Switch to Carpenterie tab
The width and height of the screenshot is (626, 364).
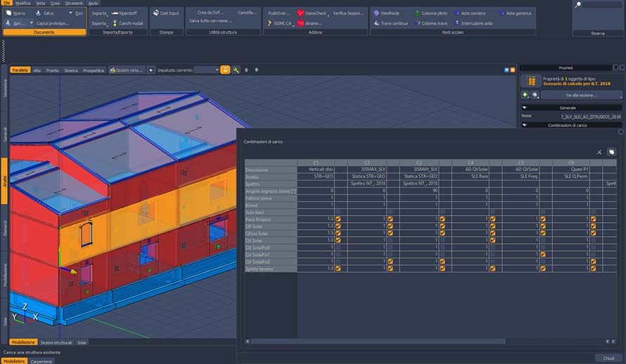coord(41,362)
